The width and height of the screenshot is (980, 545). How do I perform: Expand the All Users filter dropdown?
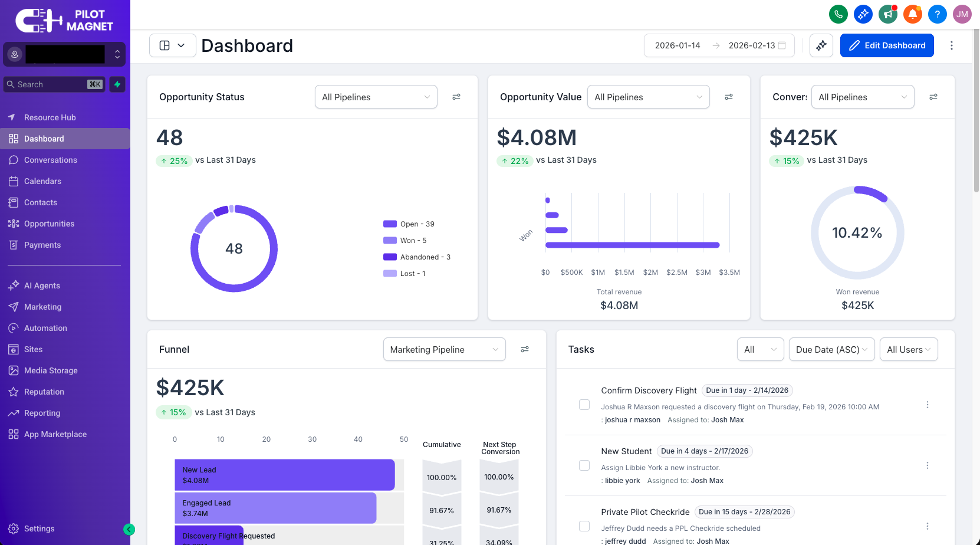908,350
